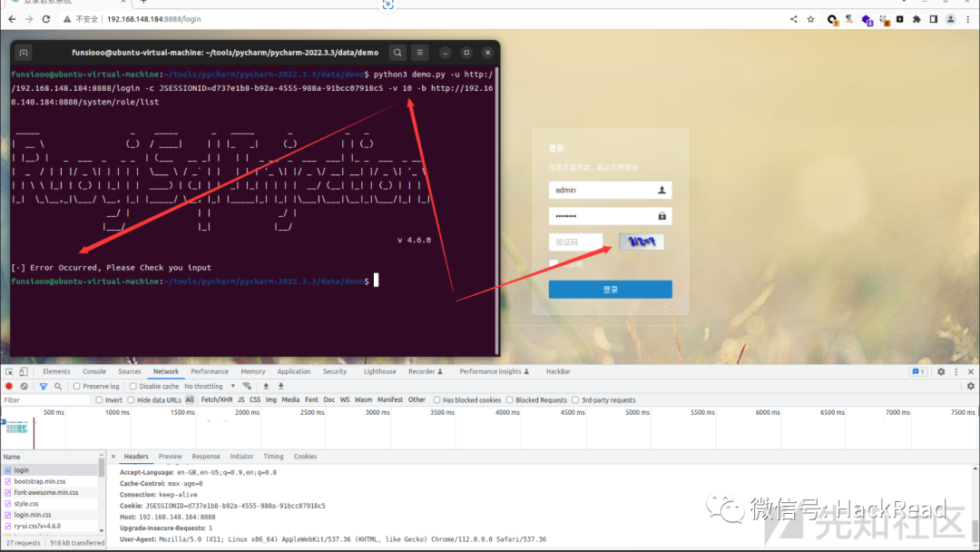Enable Disable cache checkbox

pyautogui.click(x=133, y=387)
